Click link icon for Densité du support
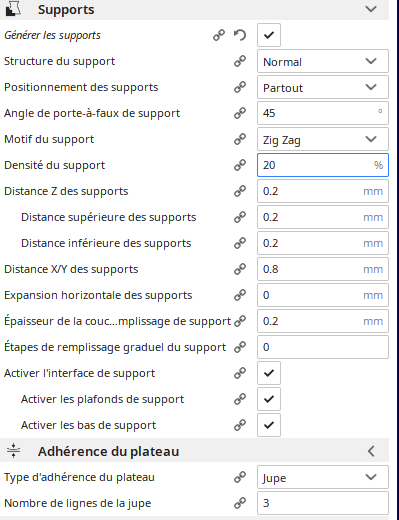 [x=240, y=165]
